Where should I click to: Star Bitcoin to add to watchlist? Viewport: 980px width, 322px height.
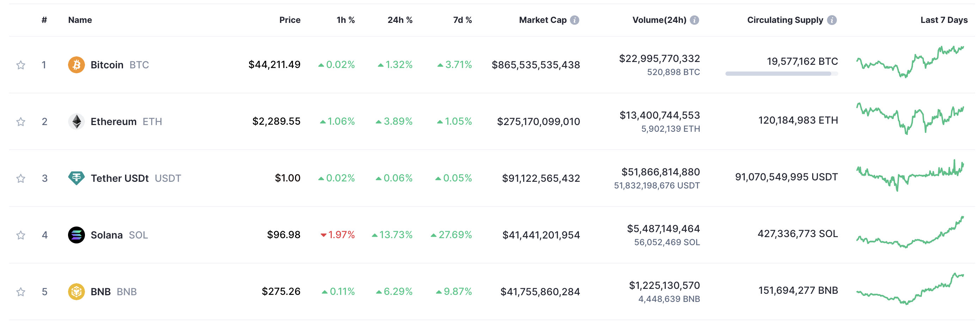(x=20, y=65)
